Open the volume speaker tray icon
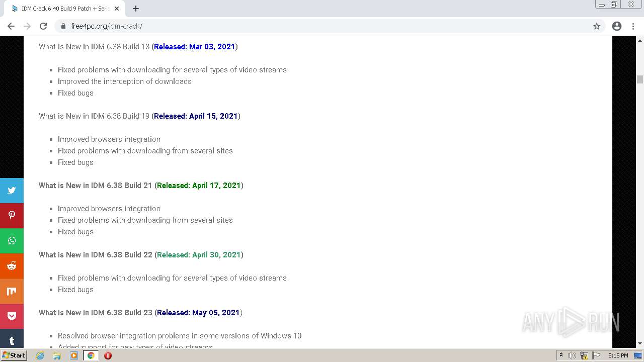 572,355
